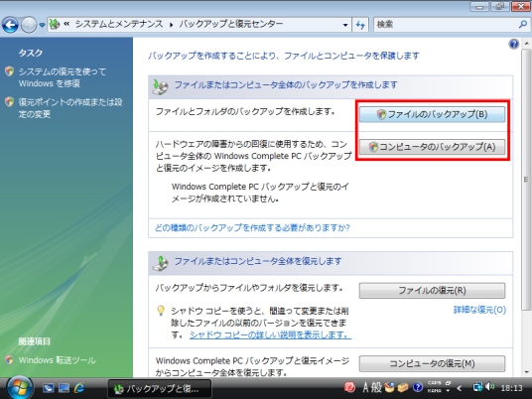Open help with the blue question mark icon
Screen dimensions: 532x399
point(514,44)
